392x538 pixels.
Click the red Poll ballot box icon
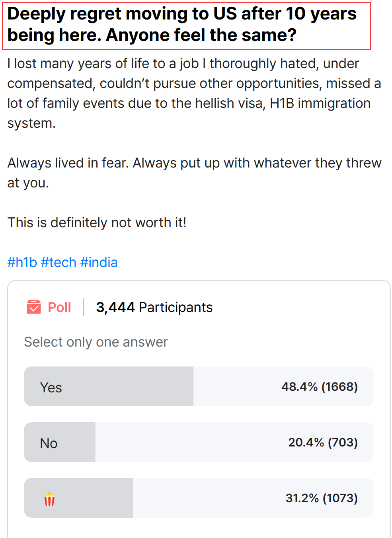click(34, 307)
